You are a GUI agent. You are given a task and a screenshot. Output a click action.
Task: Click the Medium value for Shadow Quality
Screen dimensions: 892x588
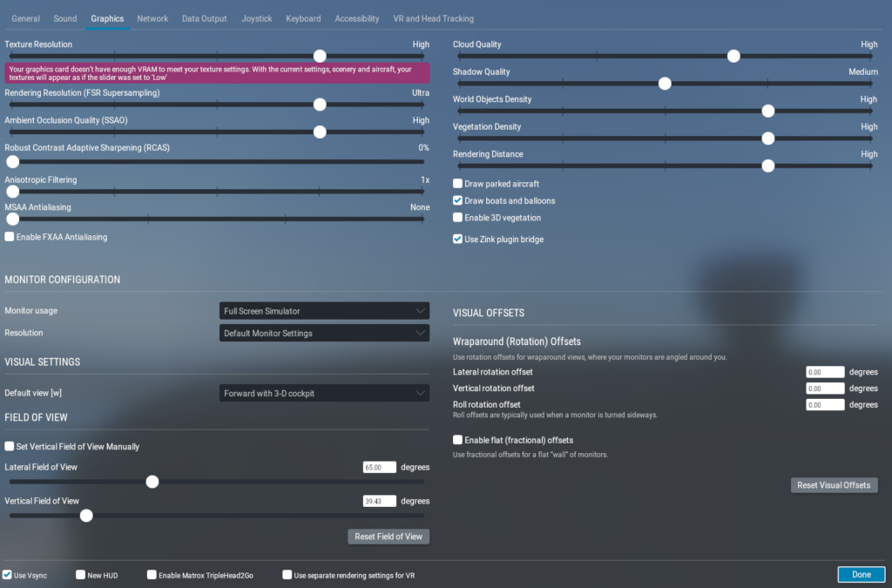pos(863,71)
